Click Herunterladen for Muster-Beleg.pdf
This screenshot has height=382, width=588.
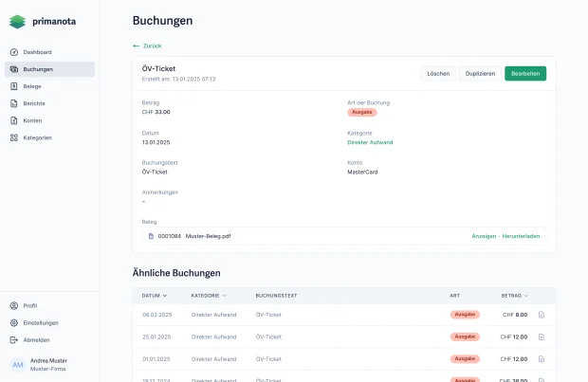[x=521, y=236]
